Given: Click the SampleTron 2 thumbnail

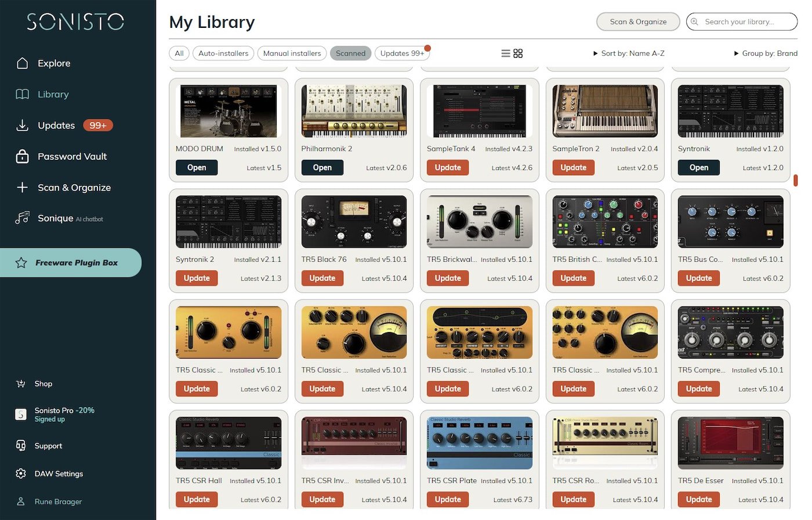Looking at the screenshot, I should point(605,111).
